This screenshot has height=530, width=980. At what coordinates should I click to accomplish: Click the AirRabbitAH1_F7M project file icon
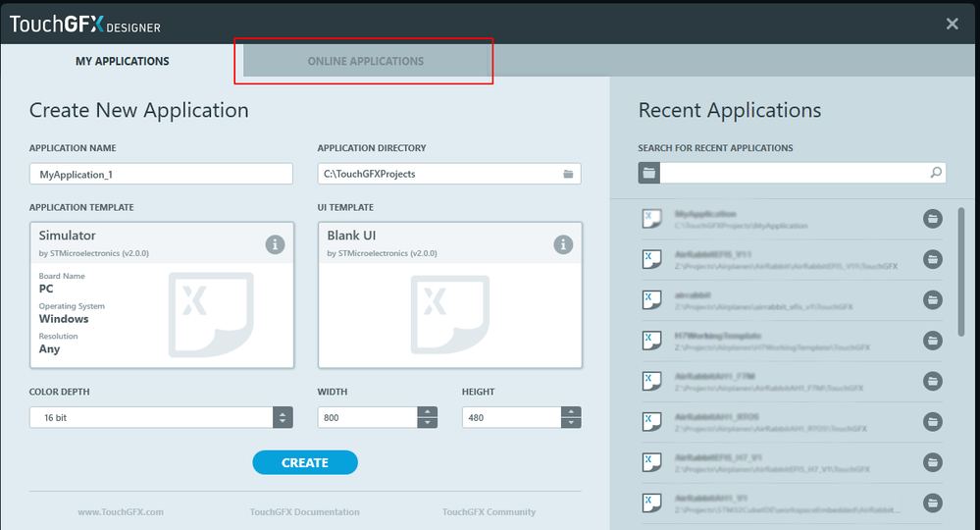pyautogui.click(x=652, y=381)
